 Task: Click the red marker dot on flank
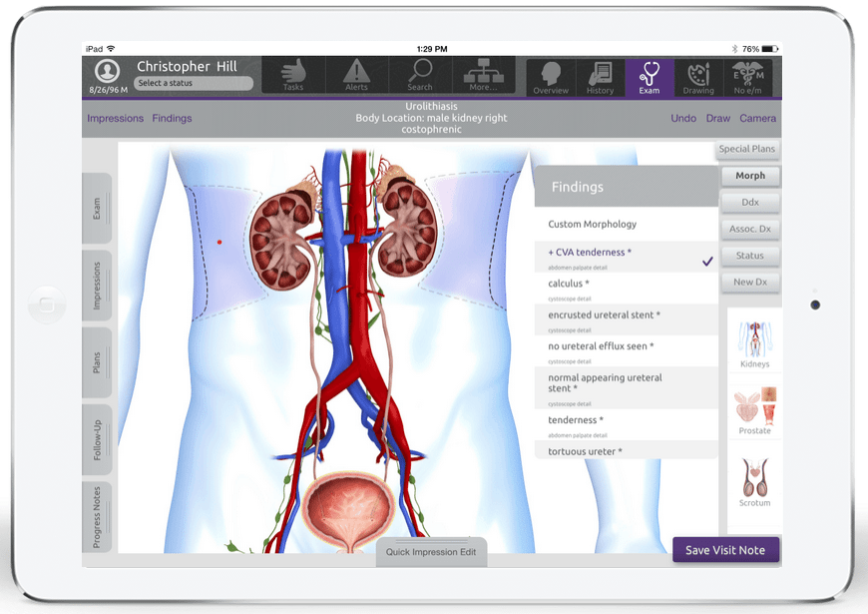click(x=219, y=243)
